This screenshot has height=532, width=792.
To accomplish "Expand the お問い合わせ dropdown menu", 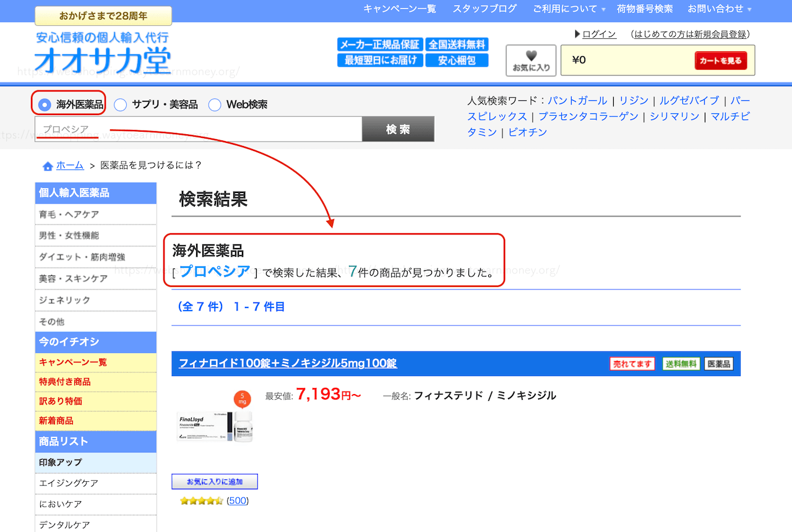I will pos(716,9).
